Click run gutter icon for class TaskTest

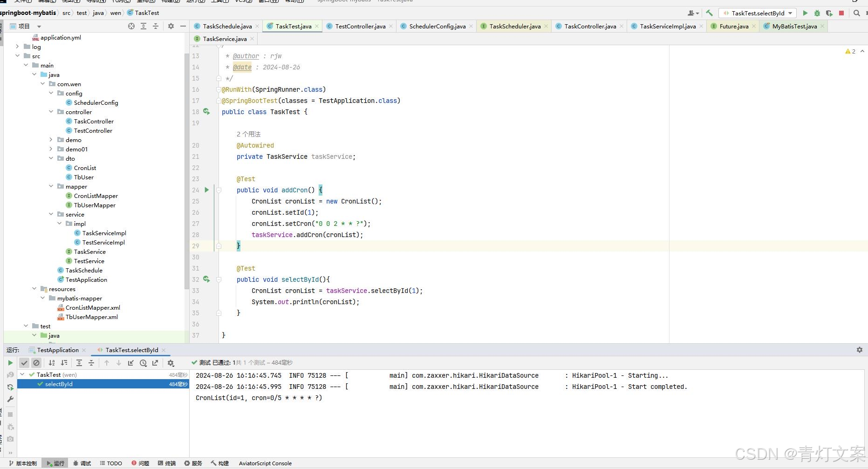pyautogui.click(x=206, y=112)
